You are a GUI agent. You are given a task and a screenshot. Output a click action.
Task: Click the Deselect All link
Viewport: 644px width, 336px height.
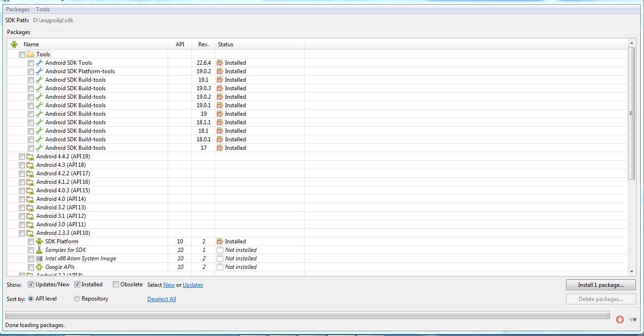pyautogui.click(x=161, y=299)
